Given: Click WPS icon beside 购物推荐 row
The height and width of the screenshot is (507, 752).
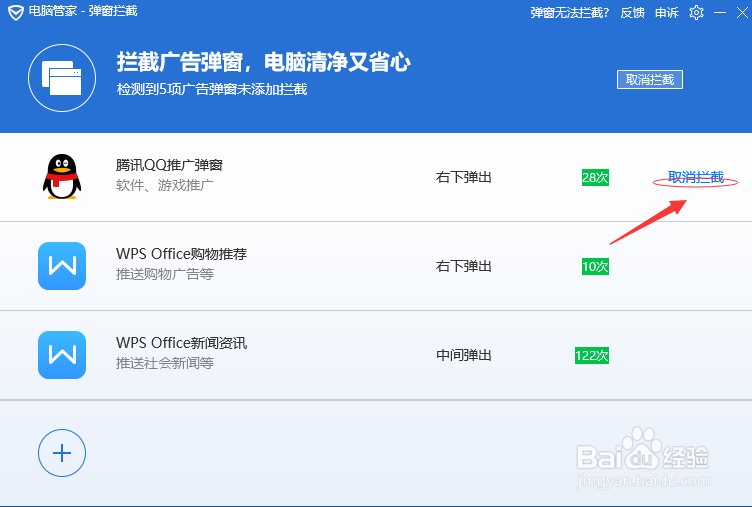Looking at the screenshot, I should [62, 266].
